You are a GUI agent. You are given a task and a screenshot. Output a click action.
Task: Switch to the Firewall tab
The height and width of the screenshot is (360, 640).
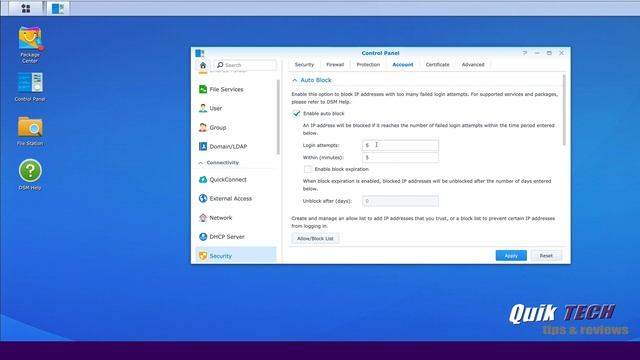click(x=335, y=64)
